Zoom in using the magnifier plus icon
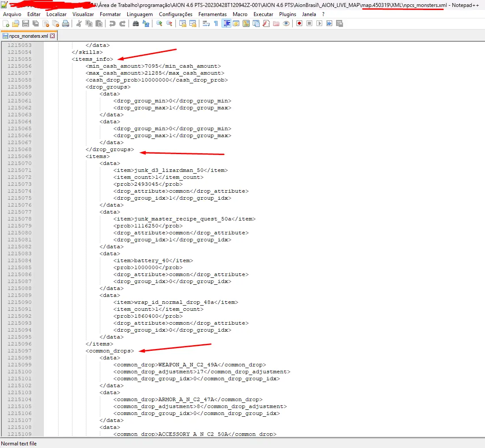 pos(159,24)
